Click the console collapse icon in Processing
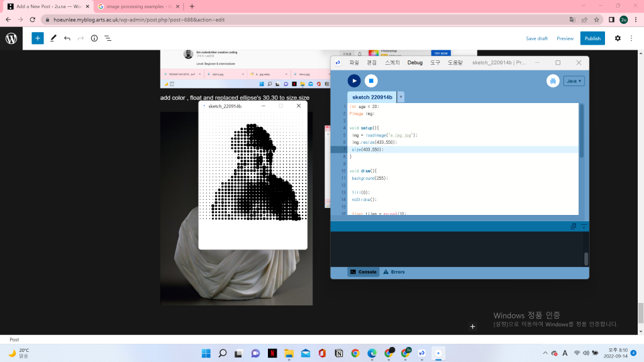 tap(584, 226)
